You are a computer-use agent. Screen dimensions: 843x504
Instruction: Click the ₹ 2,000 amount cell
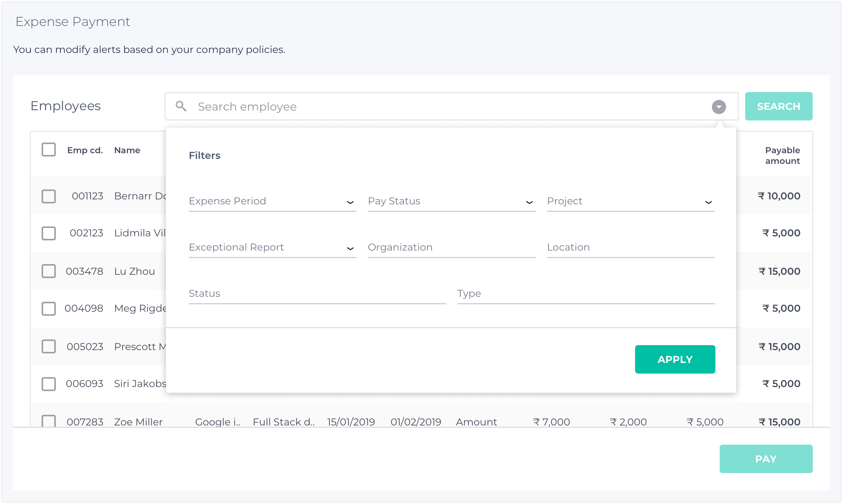click(628, 422)
